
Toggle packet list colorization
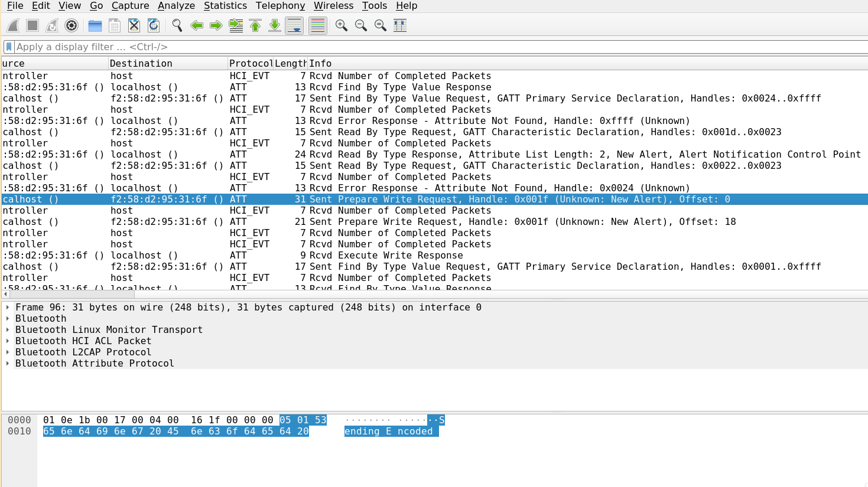[x=317, y=25]
